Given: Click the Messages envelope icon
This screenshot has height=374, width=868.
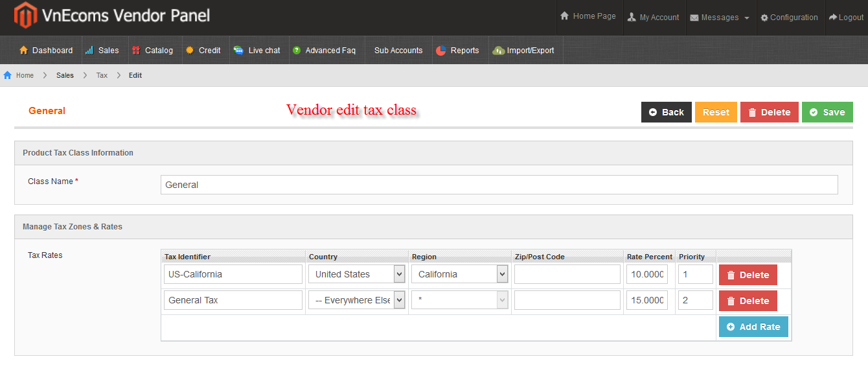Looking at the screenshot, I should click(694, 18).
